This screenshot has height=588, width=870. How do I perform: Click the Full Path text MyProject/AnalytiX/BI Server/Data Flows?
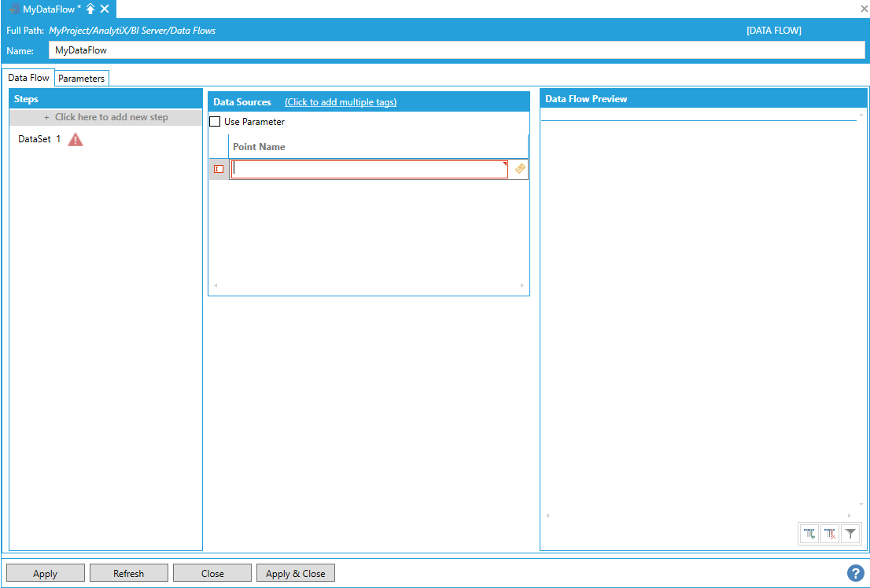tap(132, 31)
